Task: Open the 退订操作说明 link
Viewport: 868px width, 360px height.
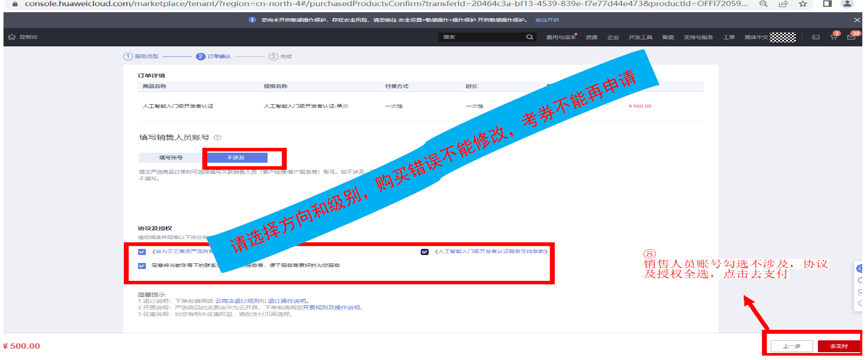Action: (287, 301)
